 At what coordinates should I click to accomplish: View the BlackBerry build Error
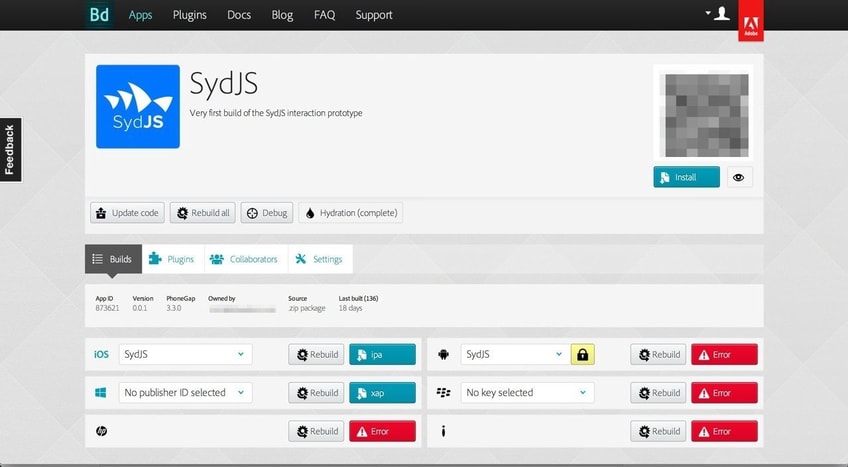[724, 393]
